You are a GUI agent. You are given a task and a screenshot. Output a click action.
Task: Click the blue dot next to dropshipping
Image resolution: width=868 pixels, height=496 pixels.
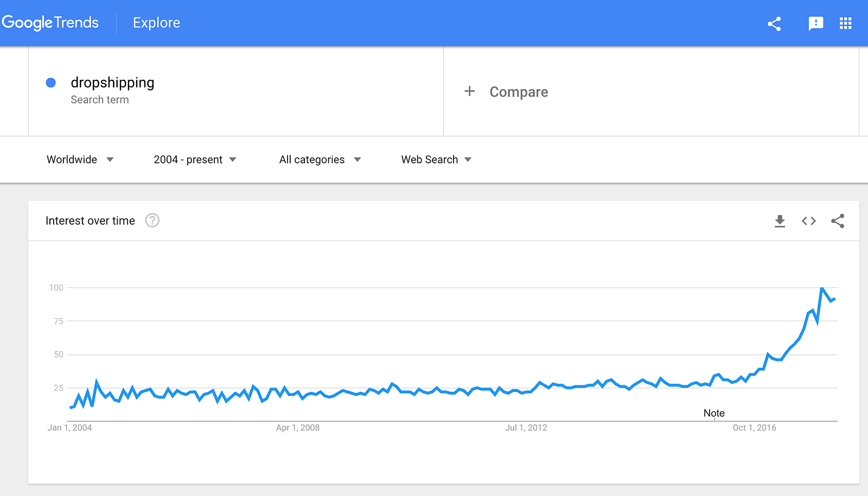coord(51,82)
